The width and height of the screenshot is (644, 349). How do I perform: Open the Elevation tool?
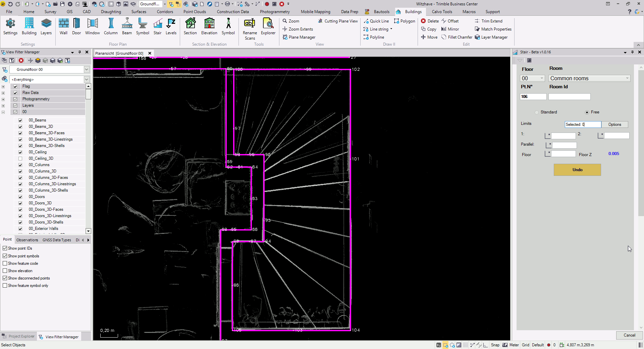pyautogui.click(x=209, y=27)
